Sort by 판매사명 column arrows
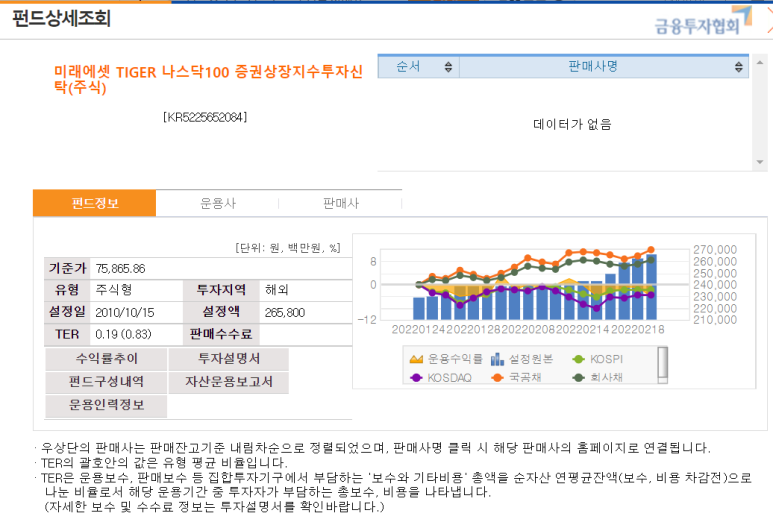773x522 pixels. coord(738,67)
